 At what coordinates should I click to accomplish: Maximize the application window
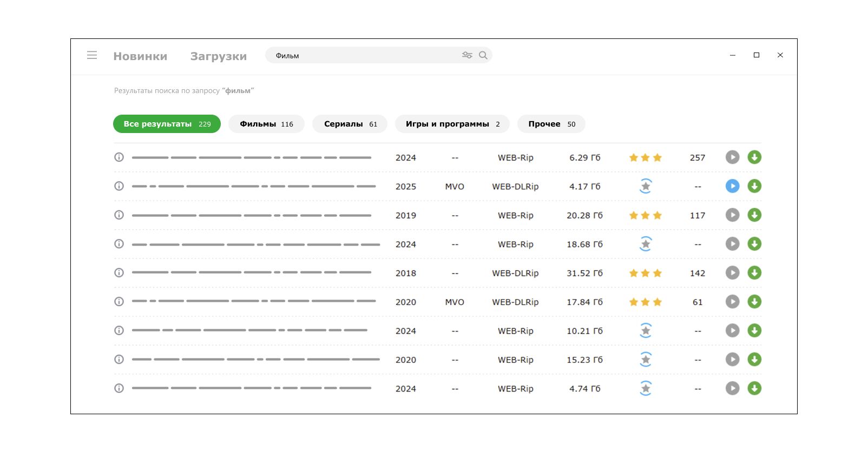757,55
